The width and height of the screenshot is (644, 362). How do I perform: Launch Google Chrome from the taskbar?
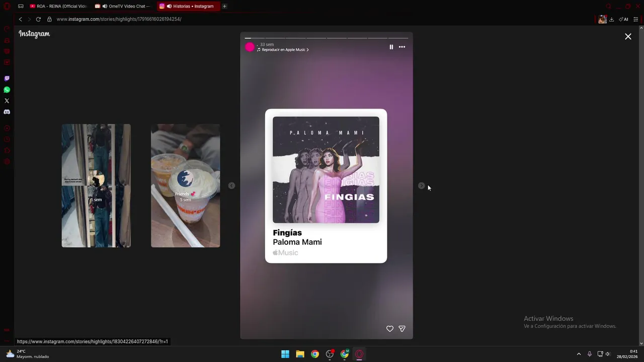point(314,354)
